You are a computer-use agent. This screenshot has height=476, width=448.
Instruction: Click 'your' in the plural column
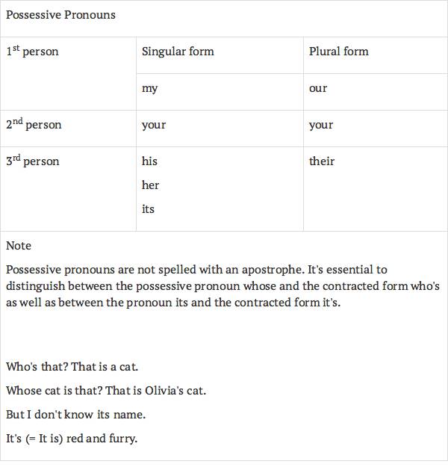(x=321, y=125)
